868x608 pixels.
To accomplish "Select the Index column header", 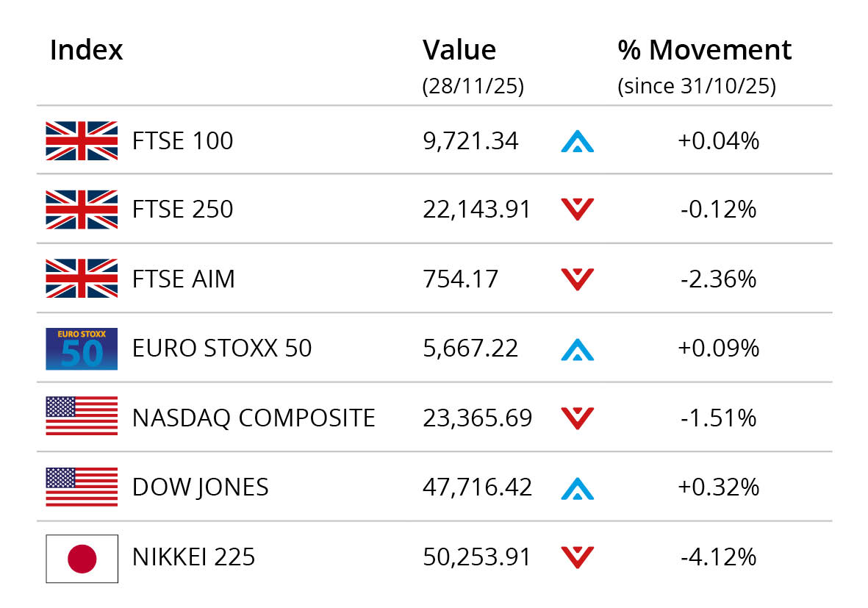I will 86,50.
